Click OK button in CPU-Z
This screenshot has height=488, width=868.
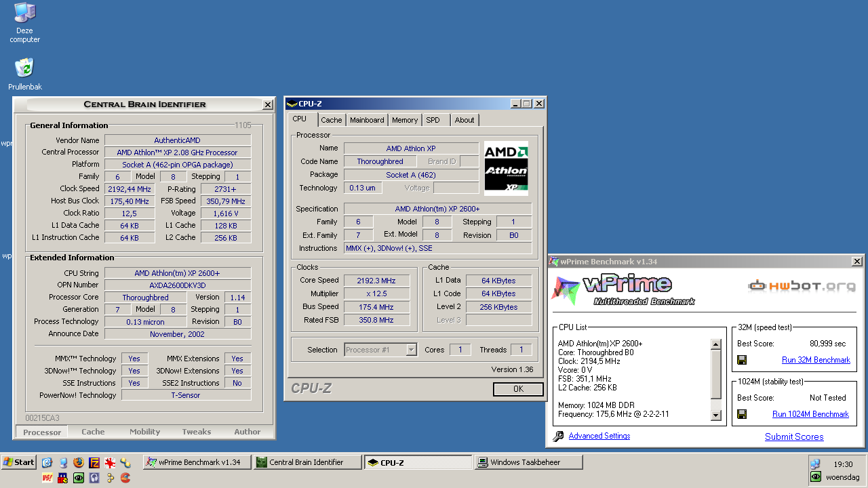tap(518, 389)
